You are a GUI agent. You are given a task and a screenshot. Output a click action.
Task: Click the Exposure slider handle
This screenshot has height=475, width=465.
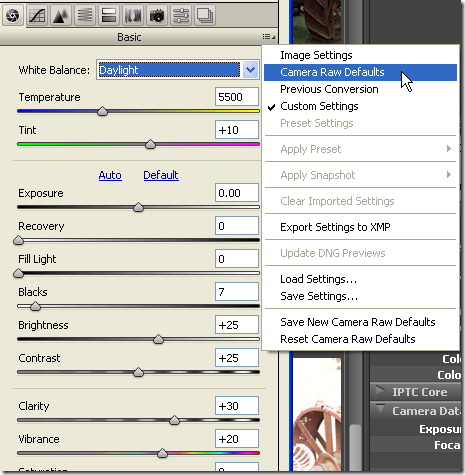point(138,207)
